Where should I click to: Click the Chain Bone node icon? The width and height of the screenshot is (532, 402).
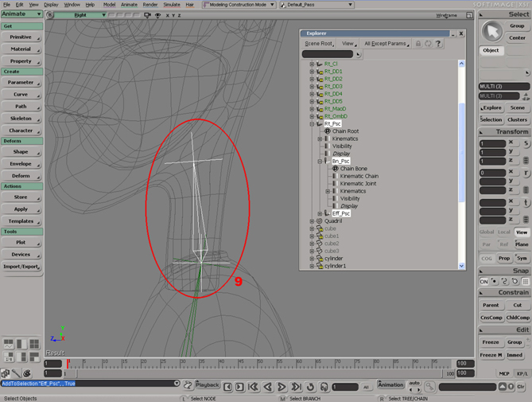pos(336,168)
